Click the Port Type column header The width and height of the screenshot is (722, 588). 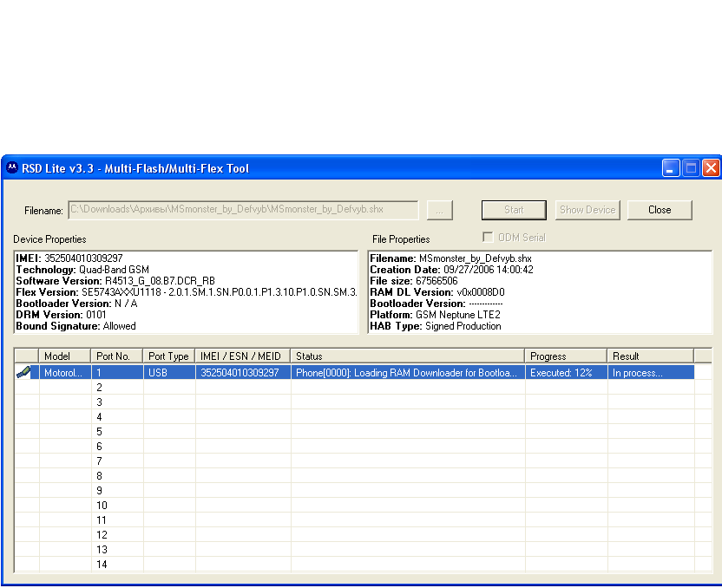tap(169, 356)
